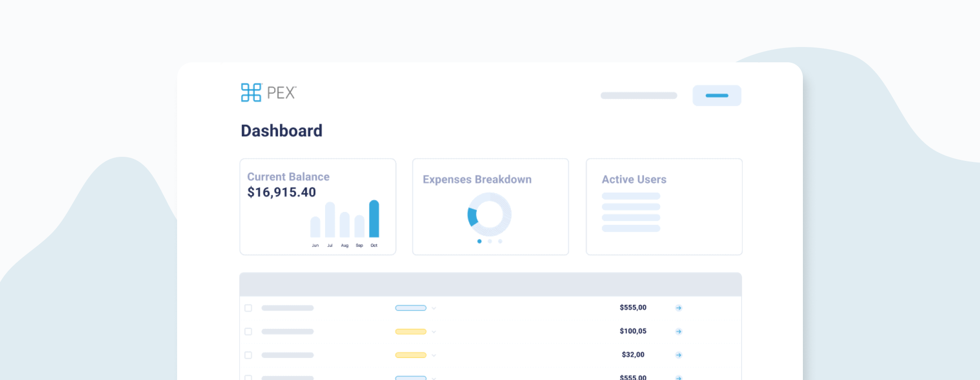
Task: Expand the blue tag dropdown in $555,00 row
Action: (x=433, y=308)
